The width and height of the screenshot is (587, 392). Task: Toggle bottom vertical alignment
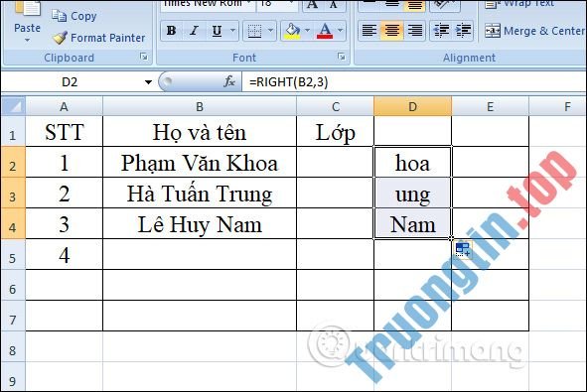[415, 5]
